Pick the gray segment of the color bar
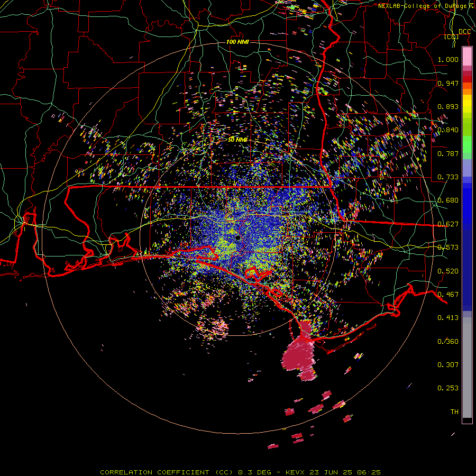This screenshot has height=476, width=476. pyautogui.click(x=467, y=368)
